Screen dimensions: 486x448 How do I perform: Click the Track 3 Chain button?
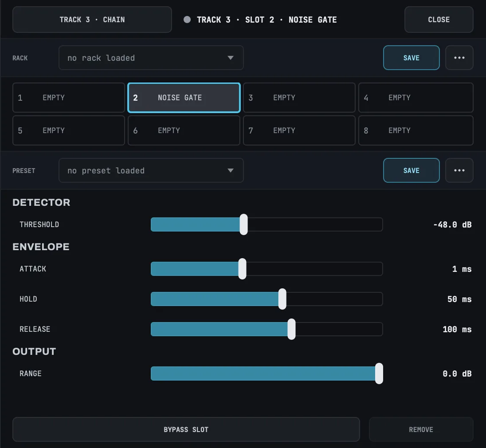tap(92, 20)
